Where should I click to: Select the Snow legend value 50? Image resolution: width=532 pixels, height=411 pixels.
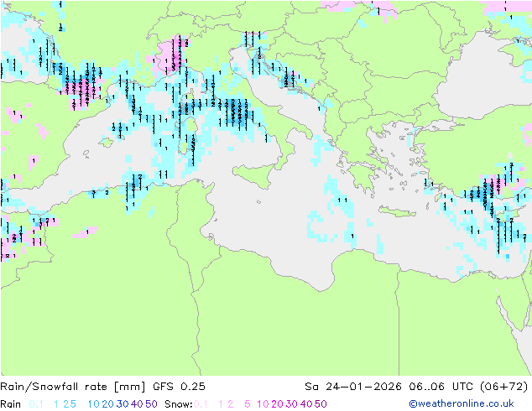coord(321,404)
